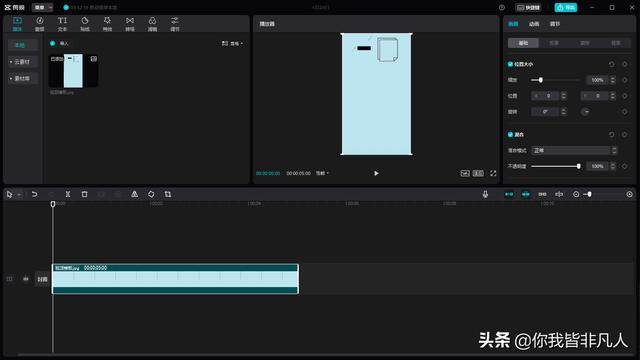The height and width of the screenshot is (360, 640).
Task: Click the Split tool in the timeline toolbar
Action: click(x=68, y=194)
